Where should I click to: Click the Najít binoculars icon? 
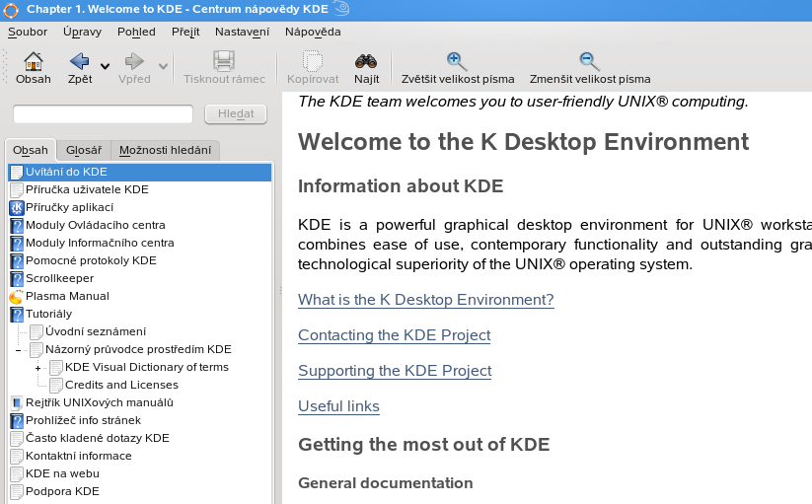point(366,61)
